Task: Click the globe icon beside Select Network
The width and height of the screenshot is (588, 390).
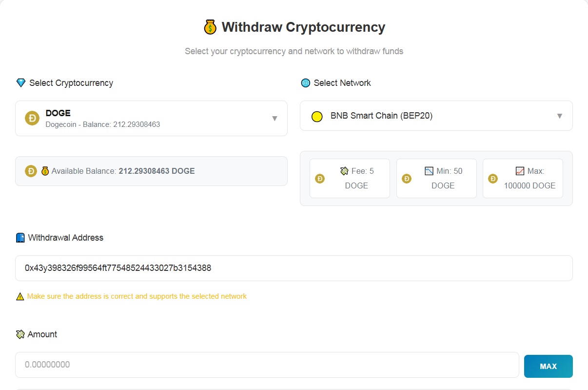Action: click(x=306, y=83)
